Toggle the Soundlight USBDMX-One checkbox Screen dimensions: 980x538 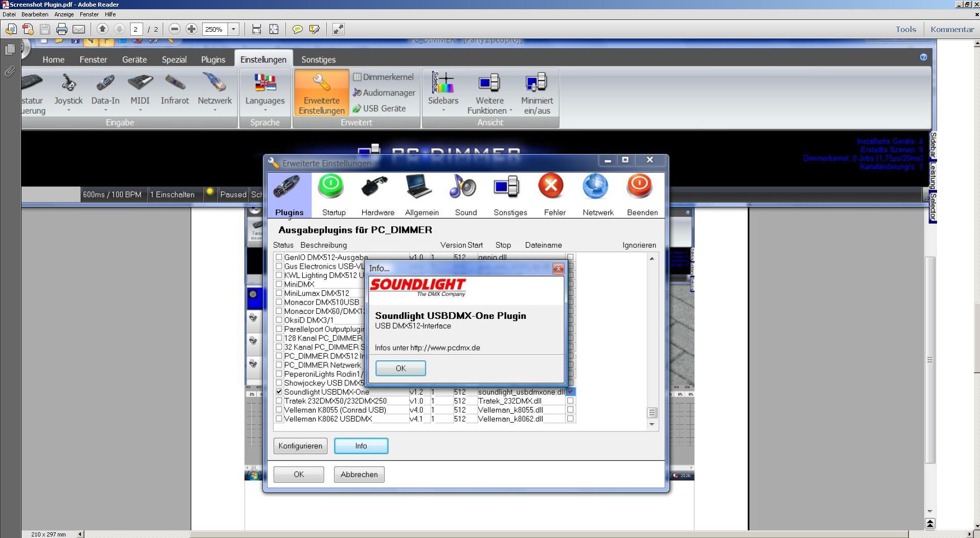(279, 392)
